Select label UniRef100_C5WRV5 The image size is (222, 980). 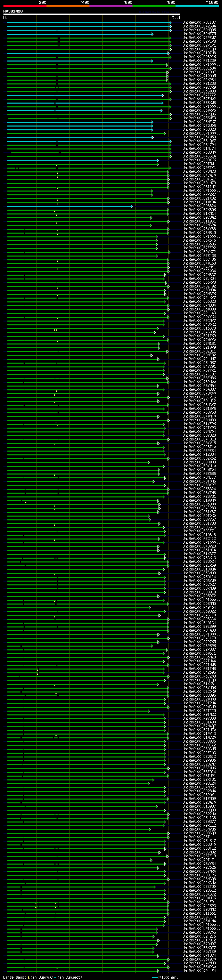tap(199, 110)
